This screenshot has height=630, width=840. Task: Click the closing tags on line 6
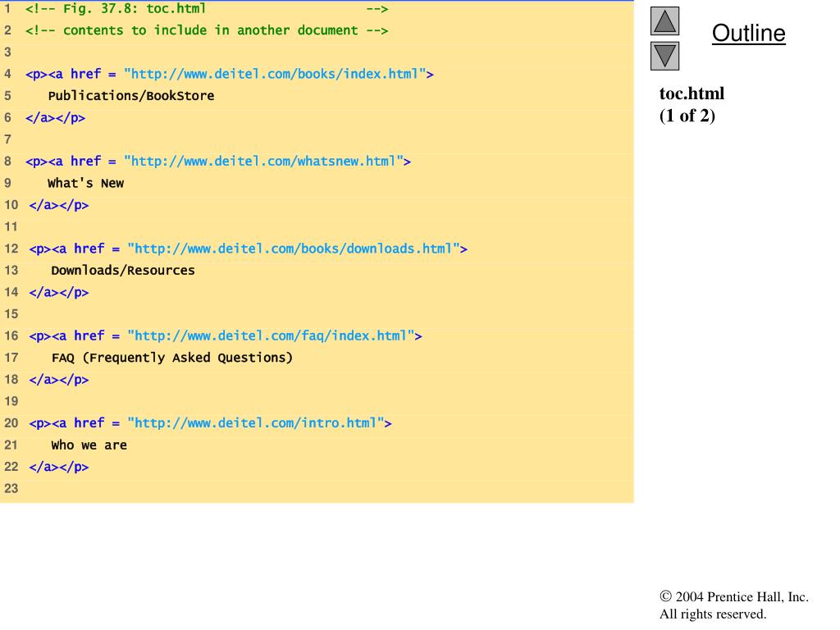coord(55,118)
